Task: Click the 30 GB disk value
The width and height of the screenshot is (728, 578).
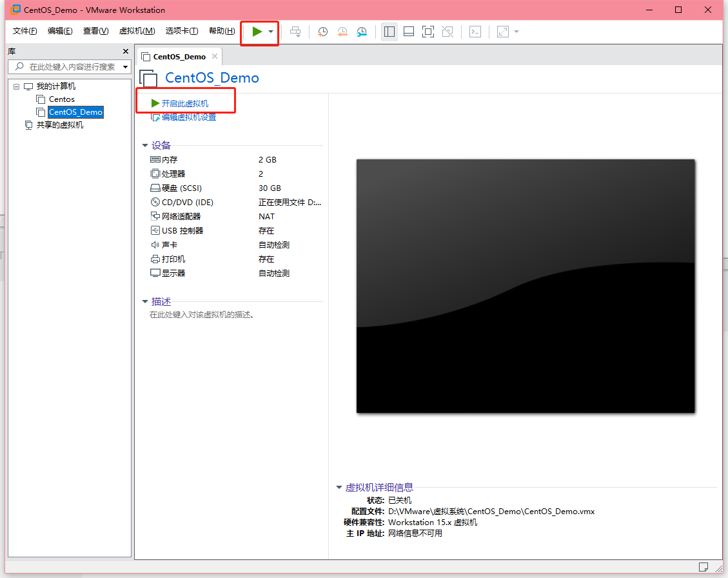Action: [x=270, y=188]
